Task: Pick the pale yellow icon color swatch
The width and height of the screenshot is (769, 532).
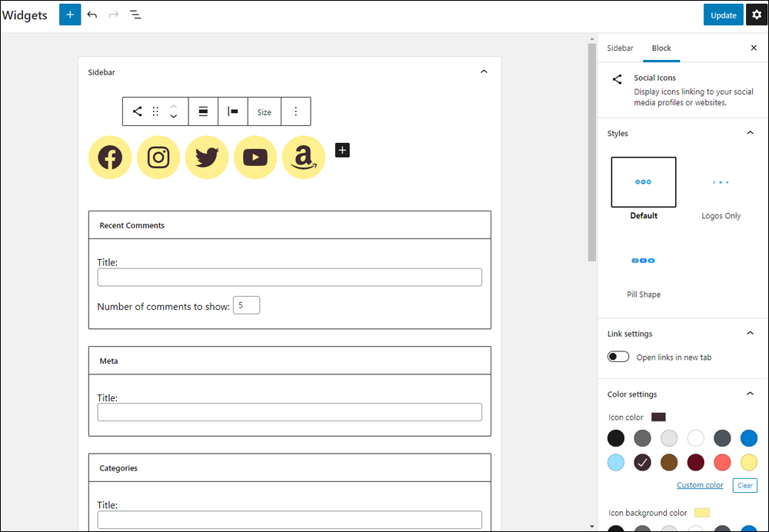Action: (749, 462)
